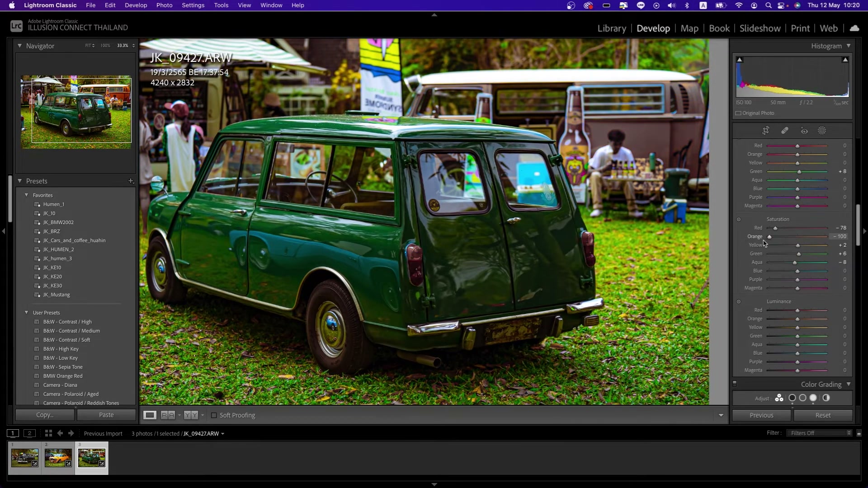This screenshot has height=488, width=868.
Task: Open the Grid view icon in filmstrip
Action: pos(48,433)
